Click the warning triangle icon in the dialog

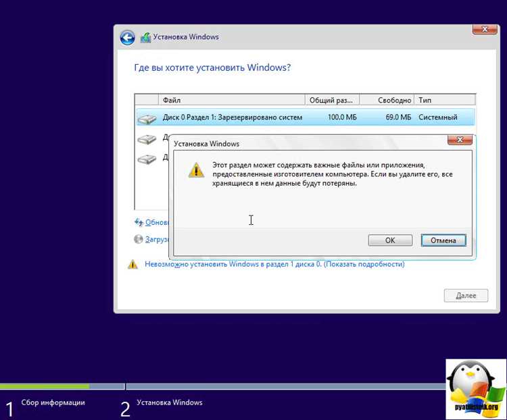point(196,170)
